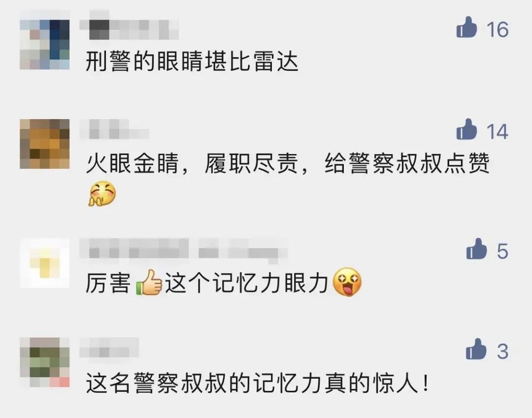532x418 pixels.
Task: Open the pale yellow avatar
Action: [x=45, y=263]
